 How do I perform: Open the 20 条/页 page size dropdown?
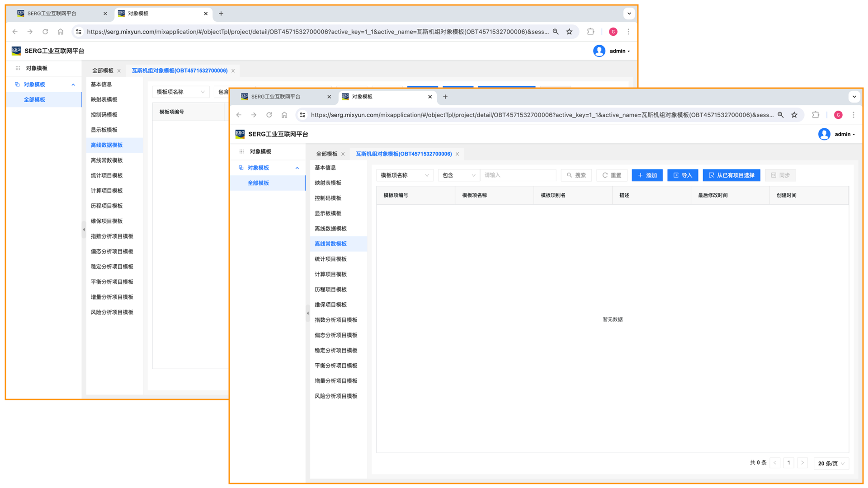(x=831, y=463)
